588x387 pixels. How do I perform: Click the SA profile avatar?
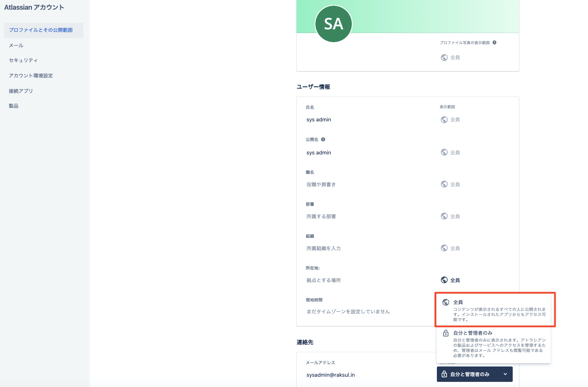click(x=333, y=24)
